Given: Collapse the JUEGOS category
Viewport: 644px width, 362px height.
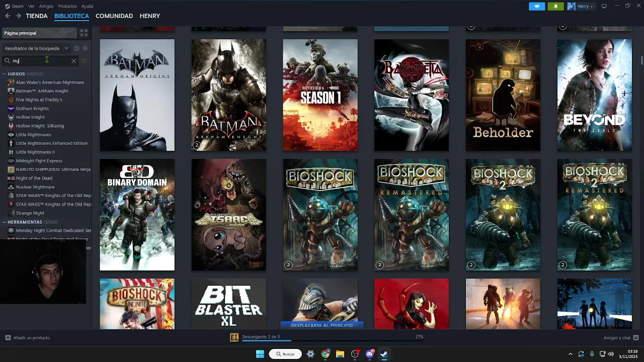Looking at the screenshot, I should pos(5,74).
